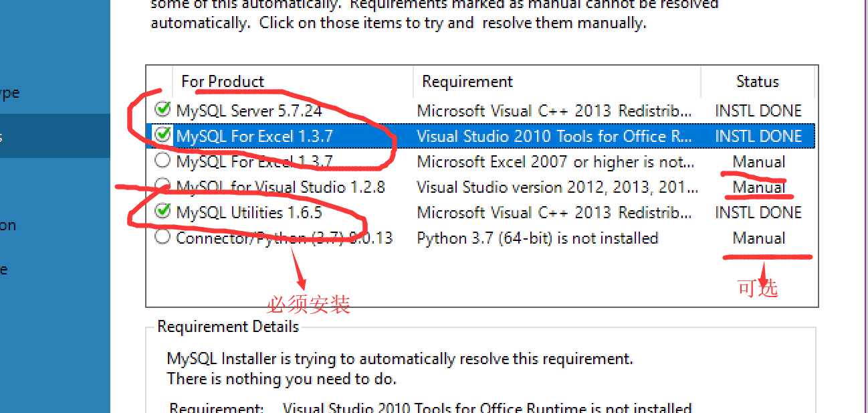Click the INSTL DONE status for MySQL Server
The height and width of the screenshot is (413, 868).
(758, 110)
